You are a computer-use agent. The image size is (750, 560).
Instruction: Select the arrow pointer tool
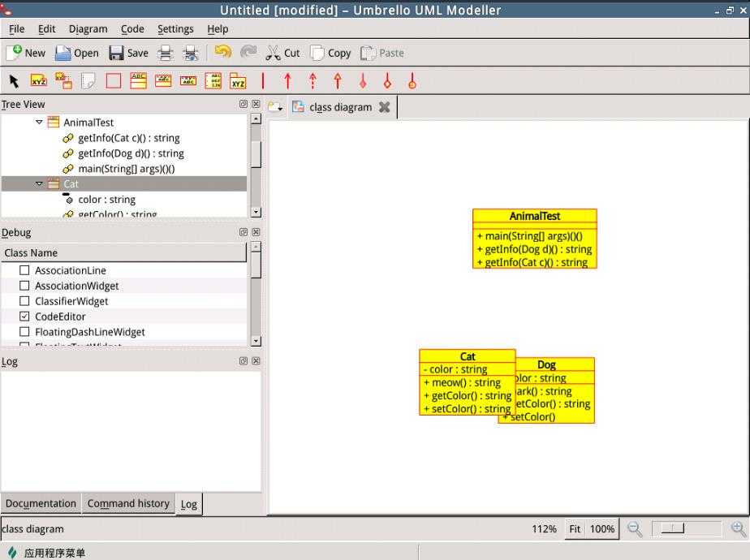coord(14,81)
